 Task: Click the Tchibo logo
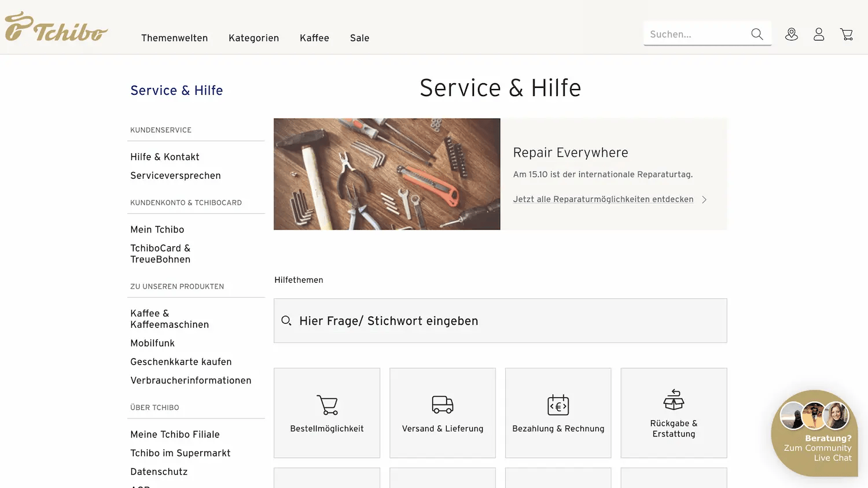coord(56,27)
